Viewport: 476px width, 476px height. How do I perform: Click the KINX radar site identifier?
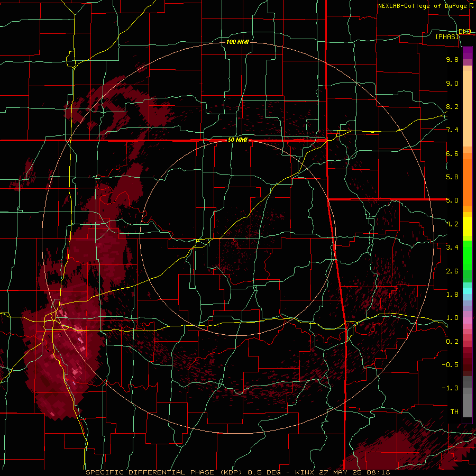(x=305, y=472)
